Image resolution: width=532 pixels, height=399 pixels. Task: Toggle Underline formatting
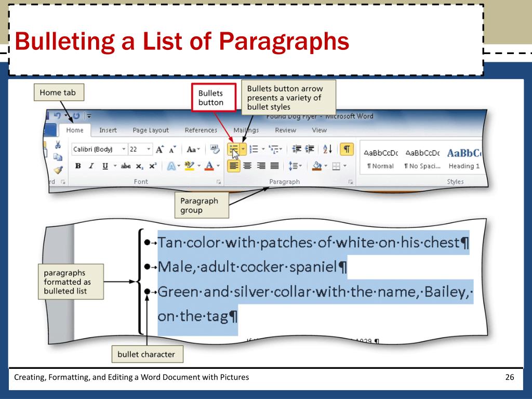(105, 166)
